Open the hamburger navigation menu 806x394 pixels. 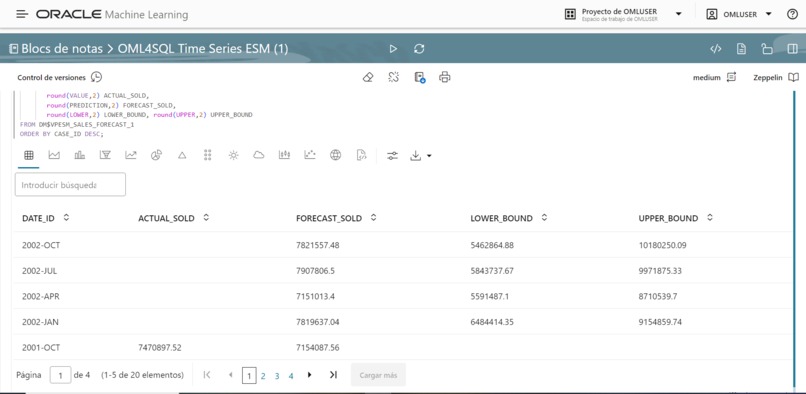(x=22, y=14)
